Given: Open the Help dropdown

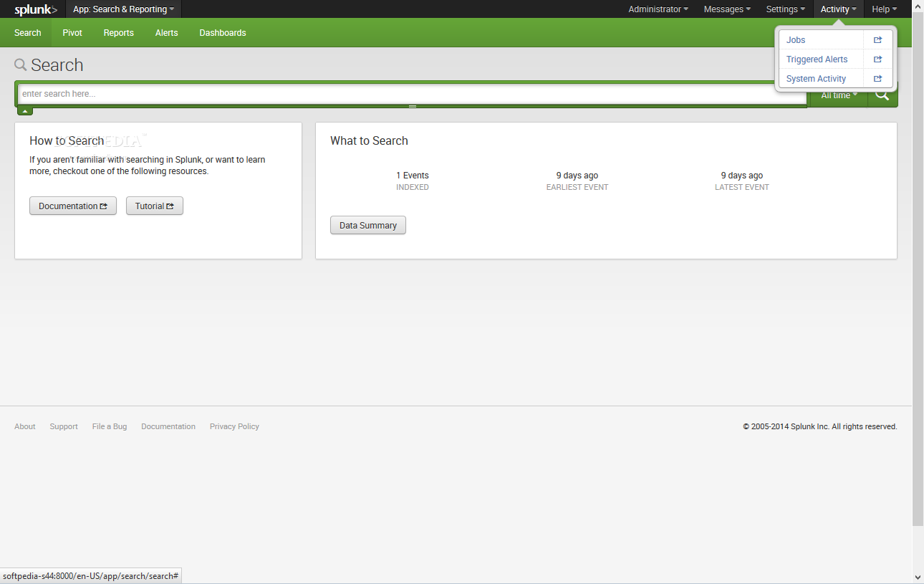Looking at the screenshot, I should pos(884,9).
